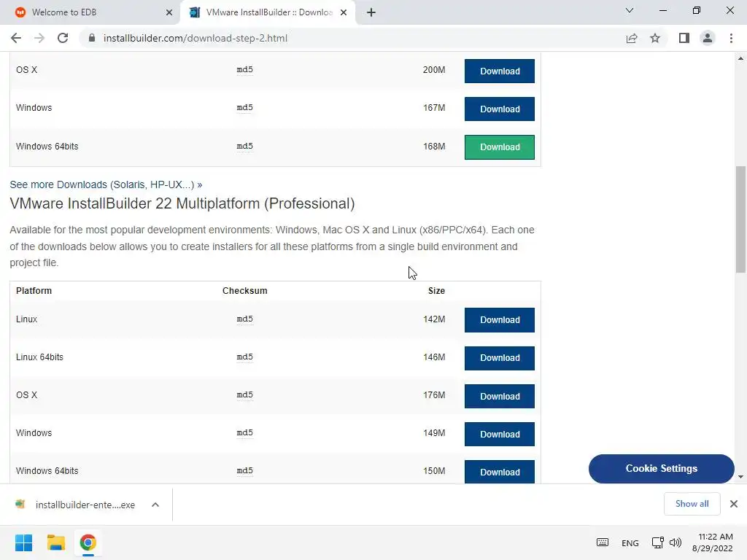Download Professional Windows 149M build

point(499,435)
